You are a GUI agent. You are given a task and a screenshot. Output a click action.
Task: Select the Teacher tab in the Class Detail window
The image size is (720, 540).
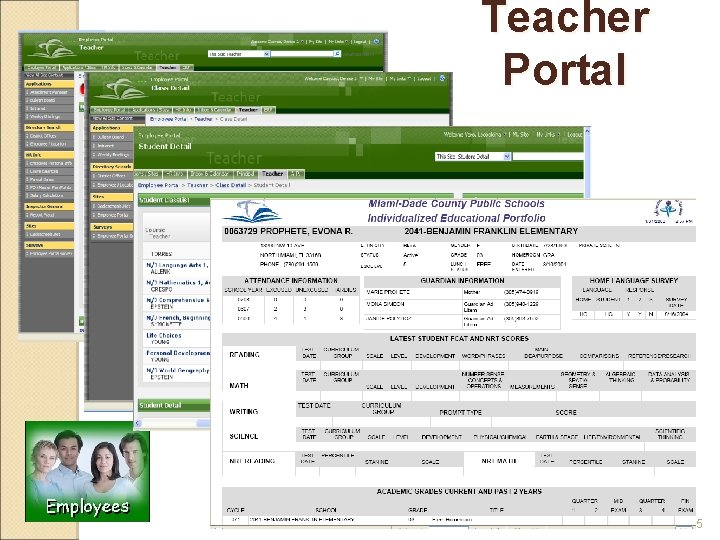(x=248, y=110)
